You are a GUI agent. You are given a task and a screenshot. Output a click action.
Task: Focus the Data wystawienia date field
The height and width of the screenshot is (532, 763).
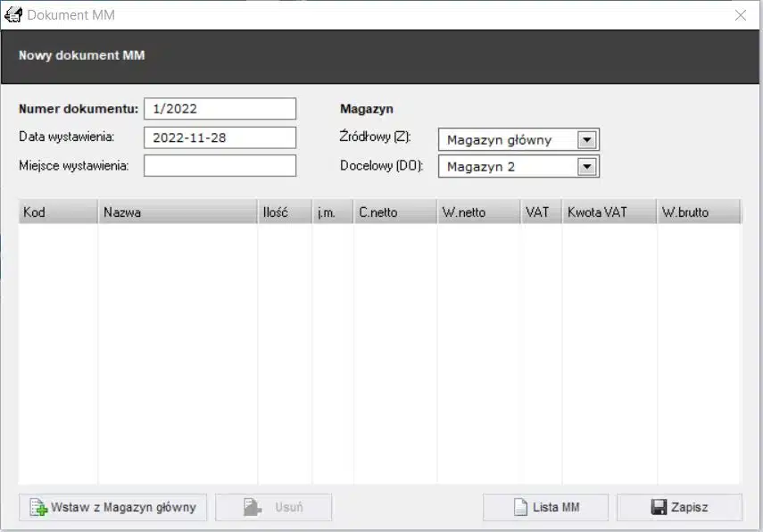tap(220, 137)
